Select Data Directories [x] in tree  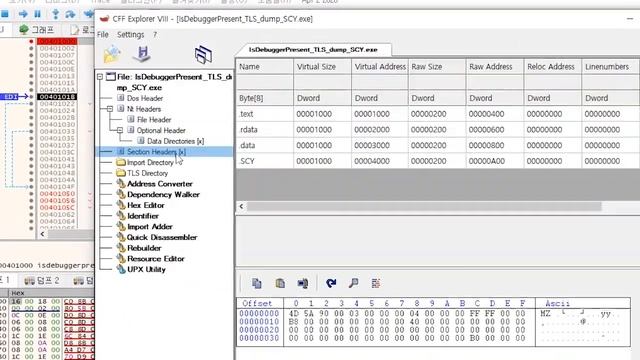click(x=176, y=141)
